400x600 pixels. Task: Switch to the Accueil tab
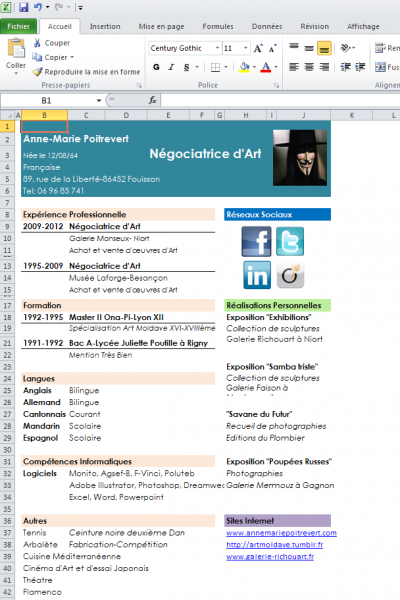(x=60, y=26)
